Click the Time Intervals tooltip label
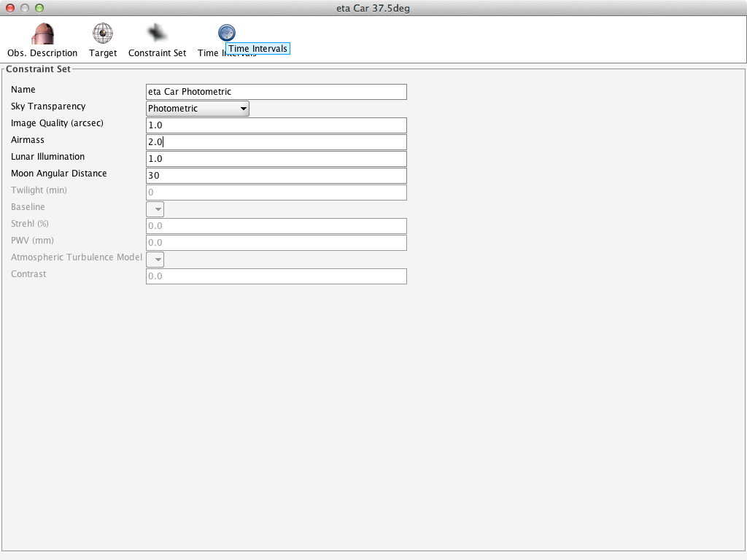The image size is (747, 560). pos(258,49)
